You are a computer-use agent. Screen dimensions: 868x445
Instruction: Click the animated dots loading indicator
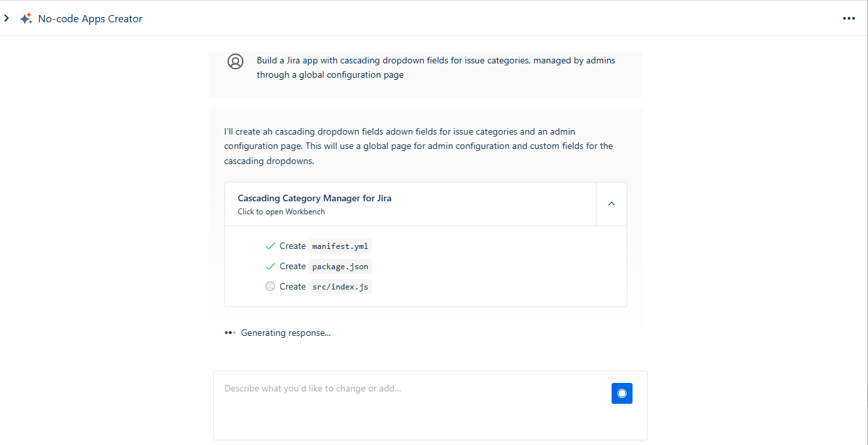(230, 333)
